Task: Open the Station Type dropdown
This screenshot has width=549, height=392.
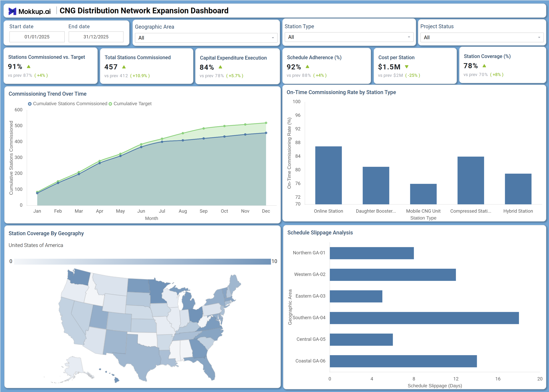Action: [349, 37]
